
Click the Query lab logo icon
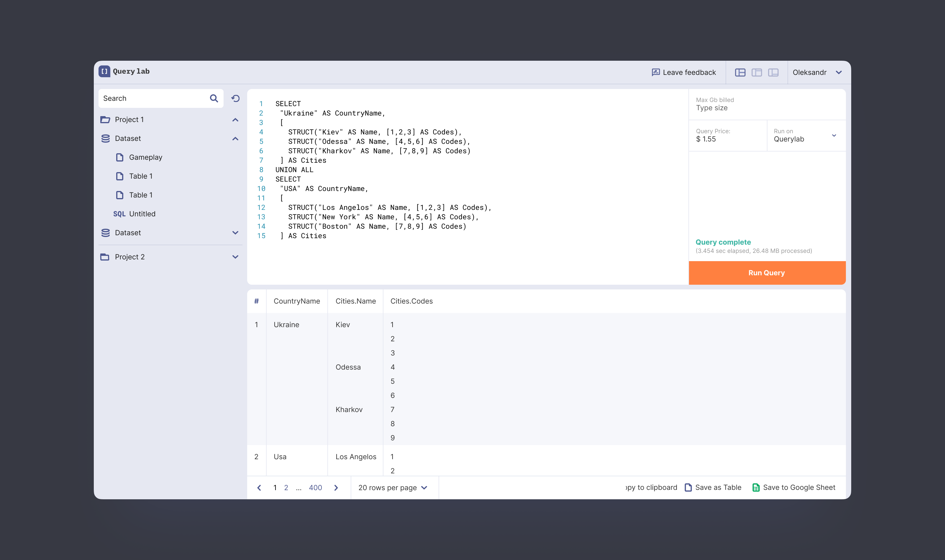point(104,71)
